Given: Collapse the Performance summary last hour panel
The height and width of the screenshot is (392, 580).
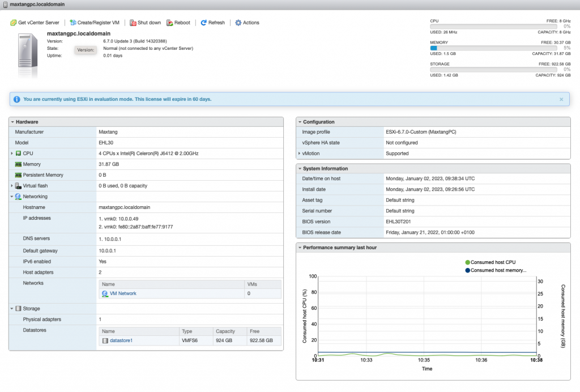Looking at the screenshot, I should coord(300,248).
